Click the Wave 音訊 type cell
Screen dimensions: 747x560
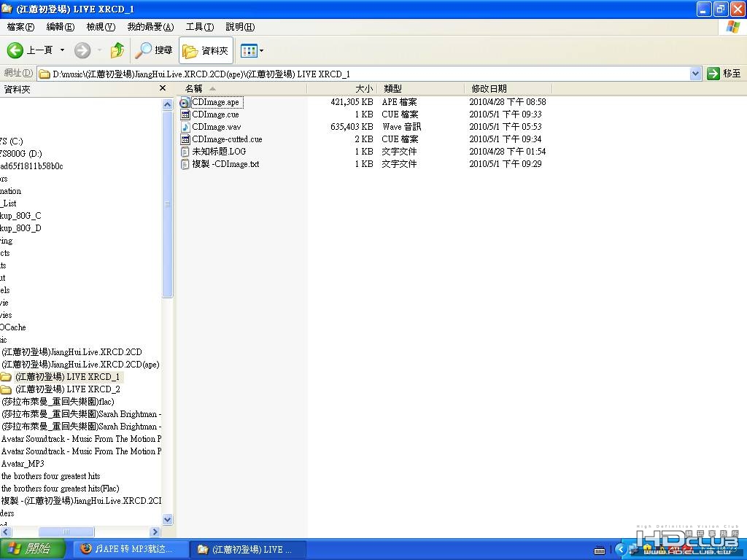point(402,127)
